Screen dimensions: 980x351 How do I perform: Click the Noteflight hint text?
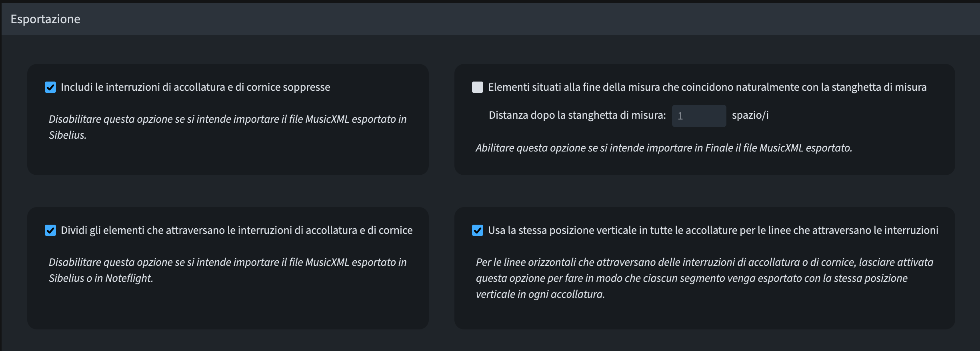coord(227,270)
